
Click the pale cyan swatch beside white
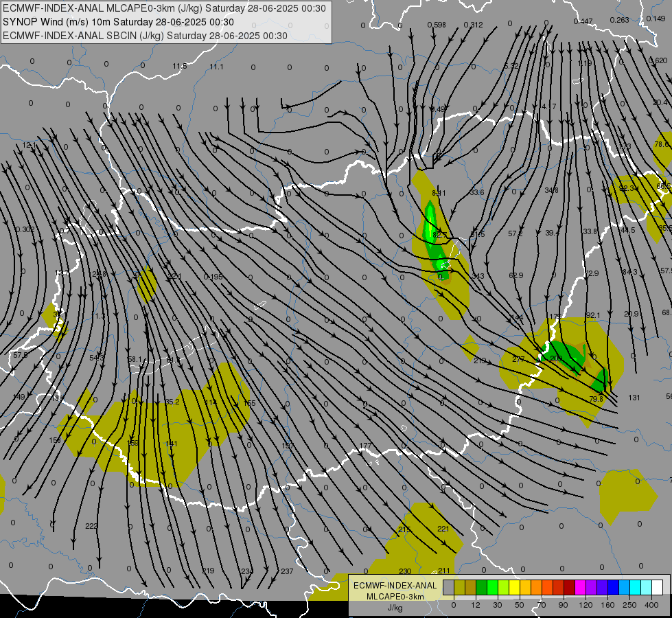(647, 587)
